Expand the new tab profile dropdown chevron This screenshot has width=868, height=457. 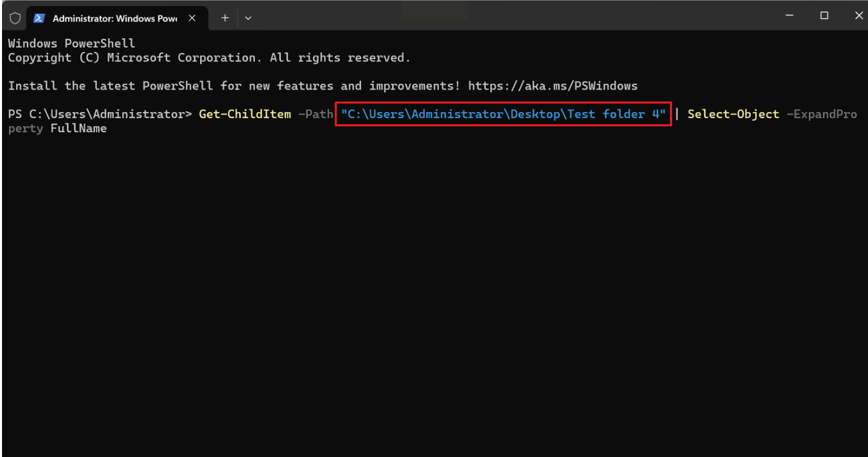[248, 18]
